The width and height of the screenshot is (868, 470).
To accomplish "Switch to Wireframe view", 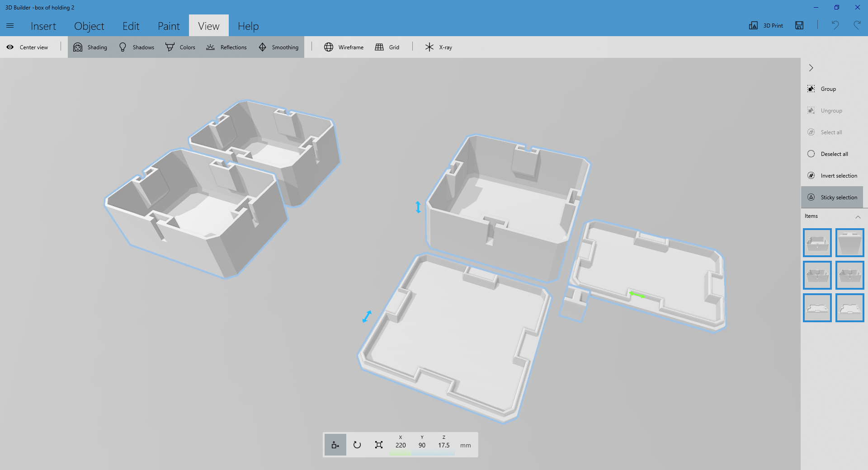I will [x=344, y=47].
